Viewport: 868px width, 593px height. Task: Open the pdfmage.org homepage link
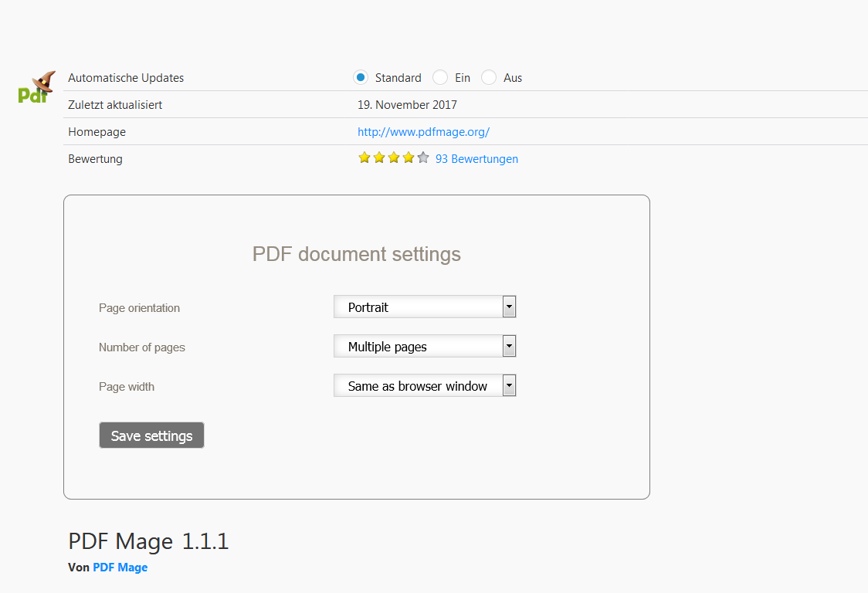click(x=423, y=132)
